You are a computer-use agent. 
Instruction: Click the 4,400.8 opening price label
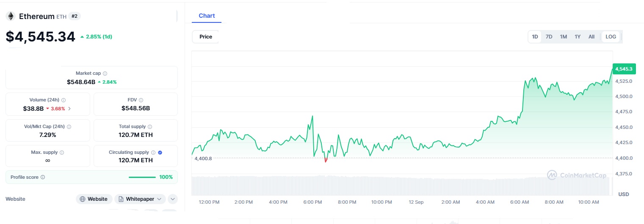pos(203,158)
